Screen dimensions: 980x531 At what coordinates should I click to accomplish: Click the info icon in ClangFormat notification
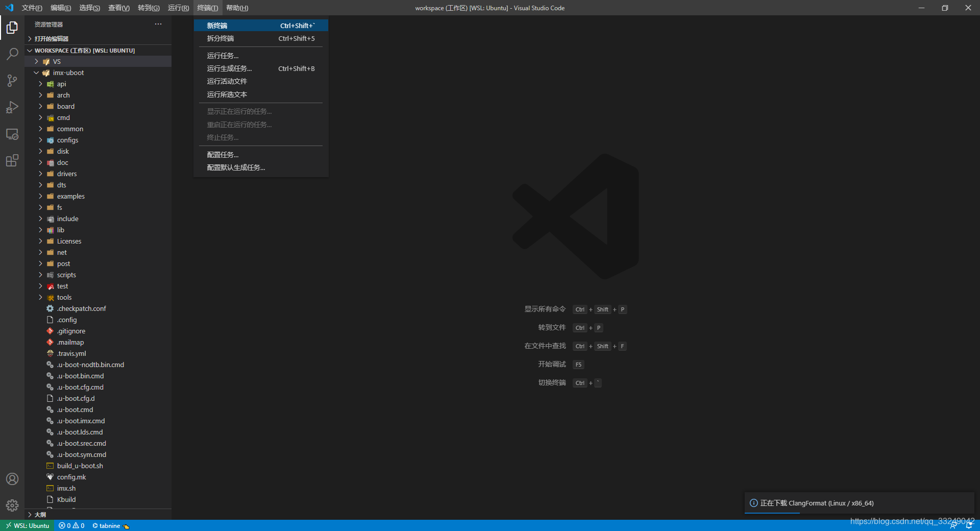click(x=753, y=503)
